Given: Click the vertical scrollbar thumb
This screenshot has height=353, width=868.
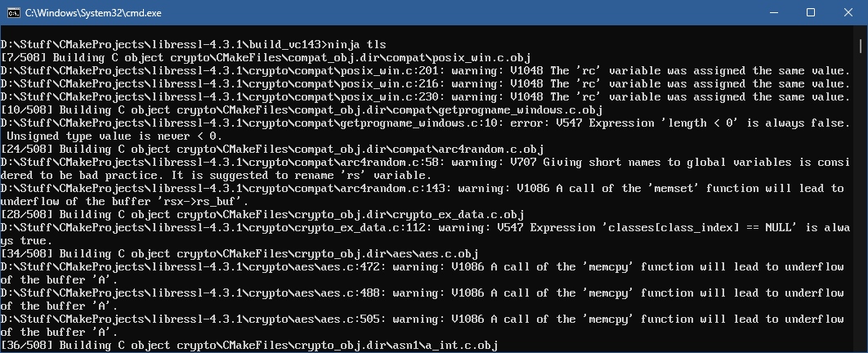Looking at the screenshot, I should (861, 46).
